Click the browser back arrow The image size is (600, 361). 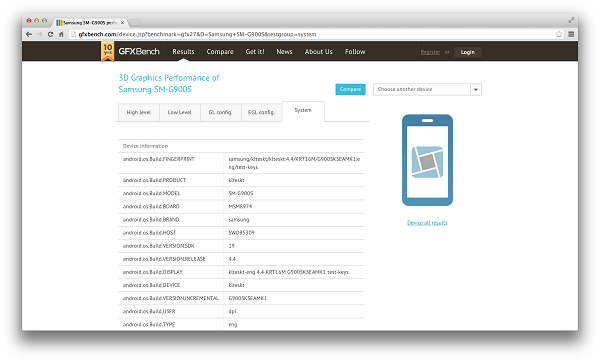[29, 34]
